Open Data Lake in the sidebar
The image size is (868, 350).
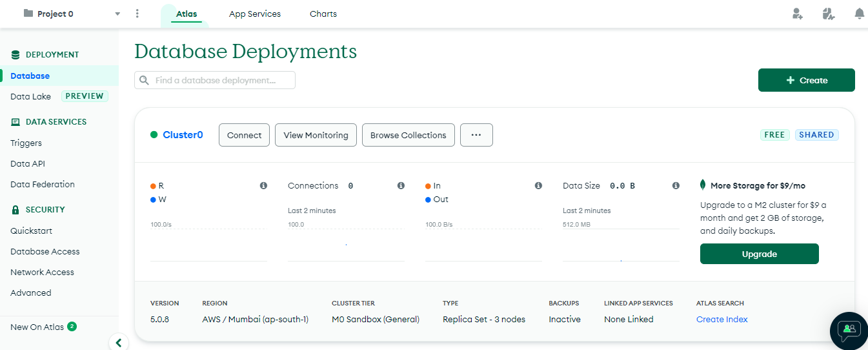(30, 96)
